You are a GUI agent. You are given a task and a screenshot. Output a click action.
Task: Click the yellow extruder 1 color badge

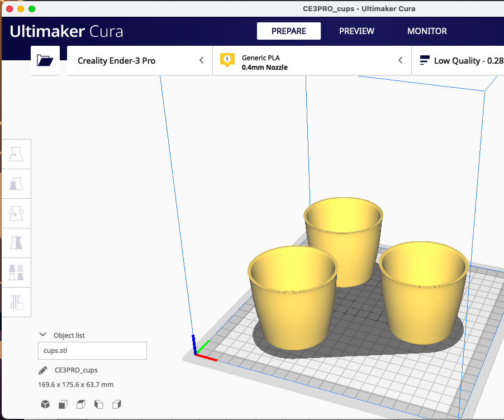click(226, 60)
